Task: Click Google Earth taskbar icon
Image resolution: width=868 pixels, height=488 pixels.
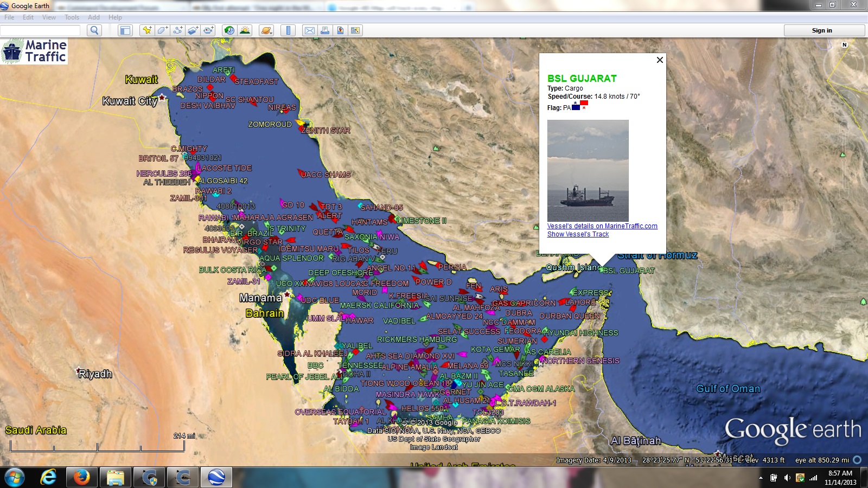Action: (216, 477)
